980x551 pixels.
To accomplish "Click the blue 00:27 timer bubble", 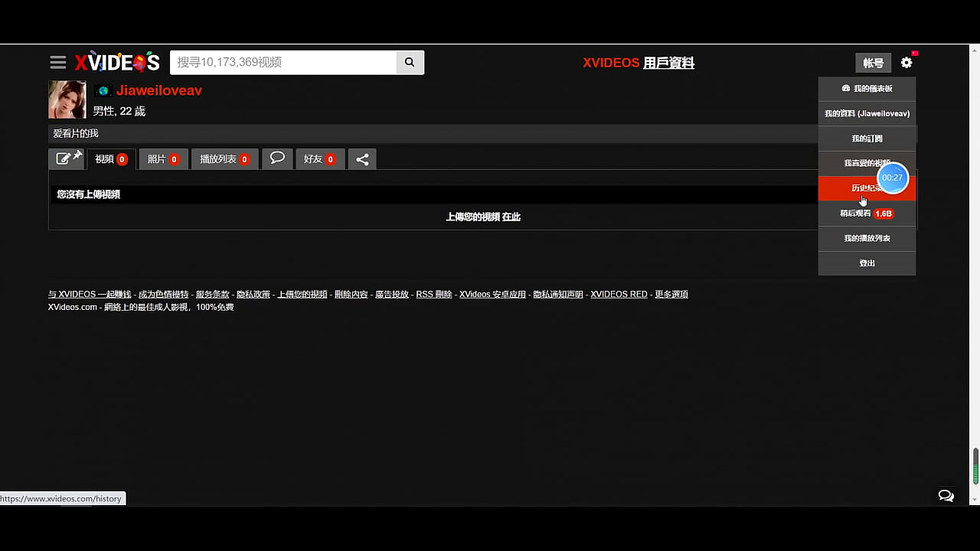I will [x=893, y=178].
